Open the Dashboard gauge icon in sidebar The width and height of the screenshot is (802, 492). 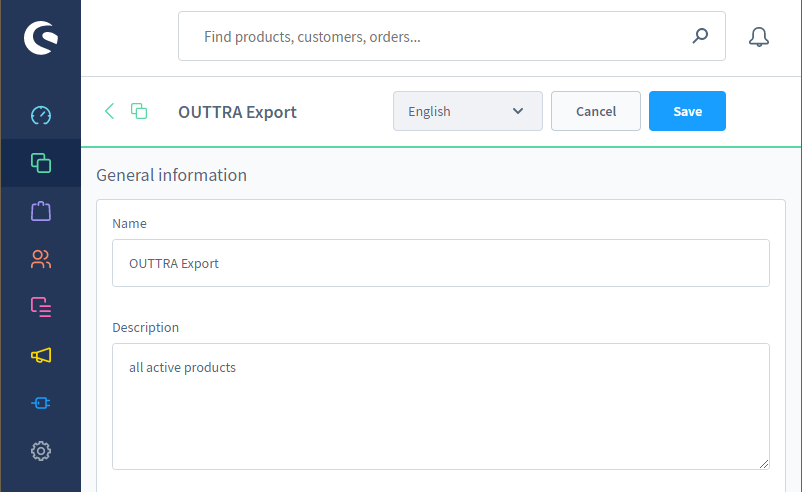click(41, 115)
